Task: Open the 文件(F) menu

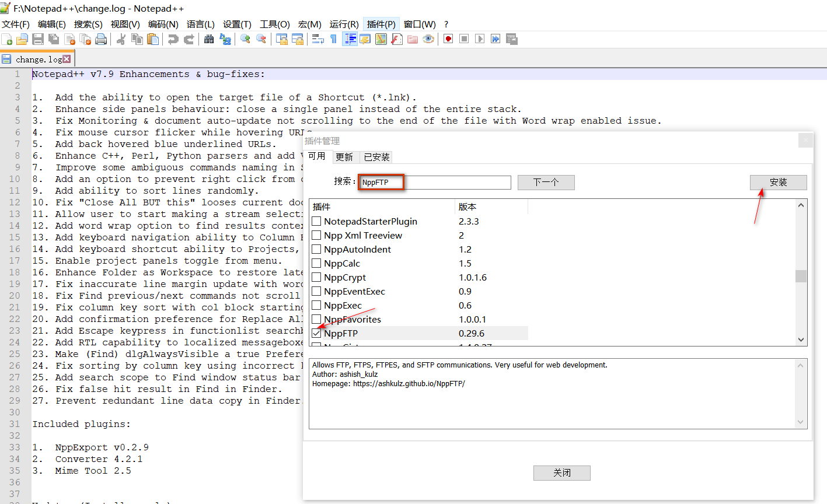Action: 16,24
